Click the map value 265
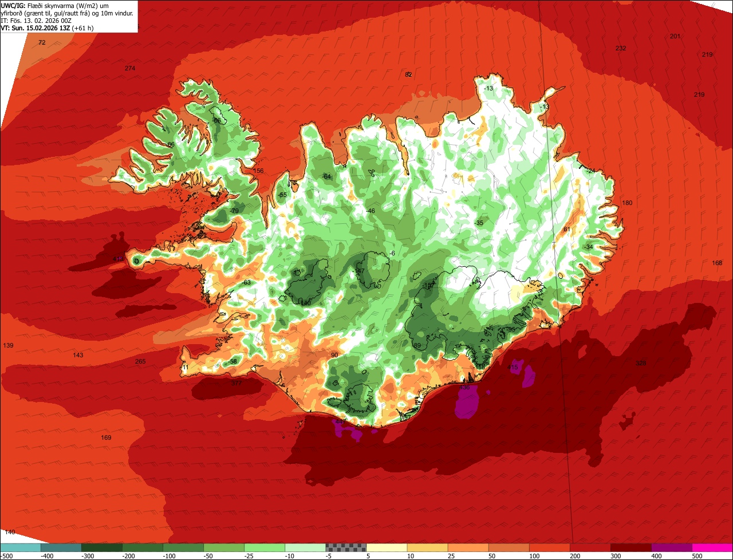733x560 pixels. [x=140, y=361]
